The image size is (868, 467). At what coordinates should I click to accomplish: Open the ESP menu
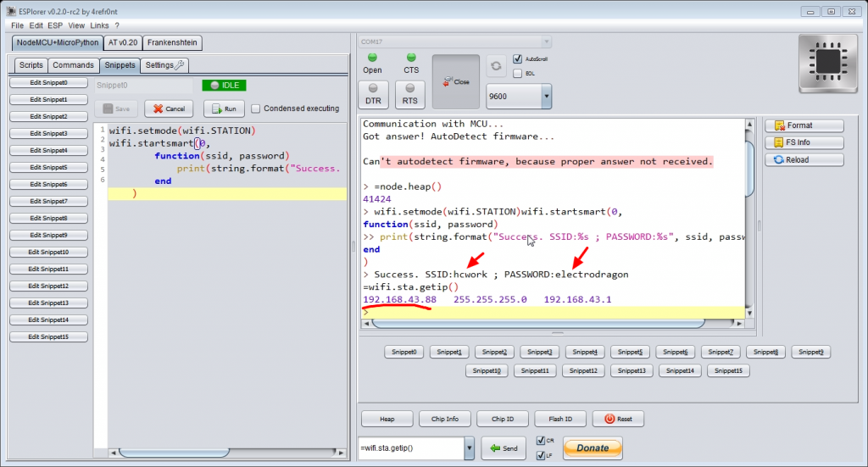click(55, 25)
